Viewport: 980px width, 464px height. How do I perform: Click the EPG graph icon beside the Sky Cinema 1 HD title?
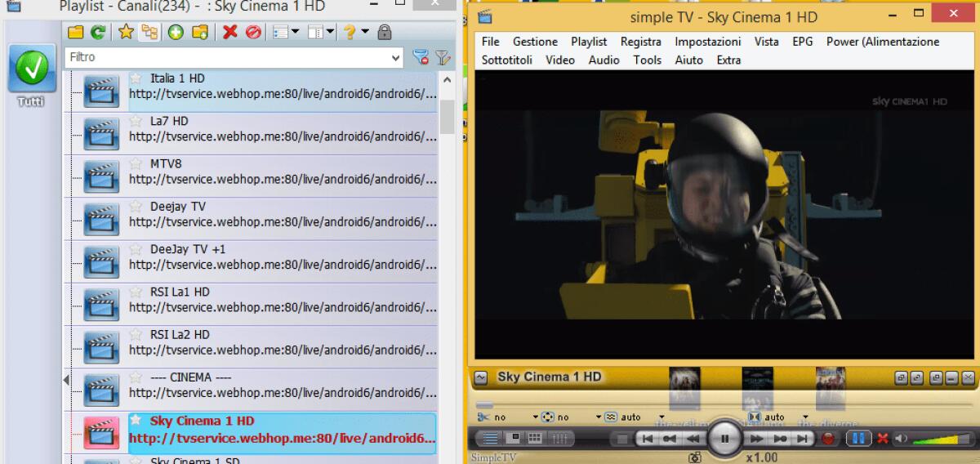(481, 377)
